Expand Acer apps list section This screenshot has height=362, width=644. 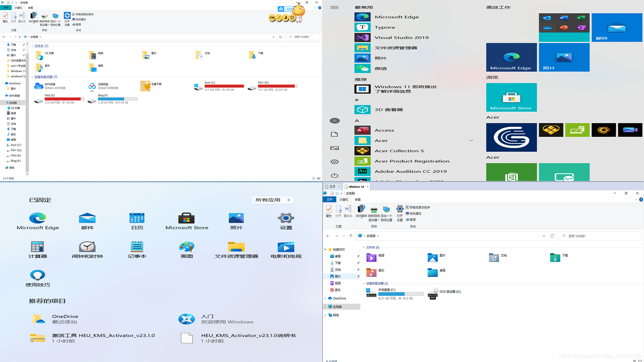[x=471, y=140]
